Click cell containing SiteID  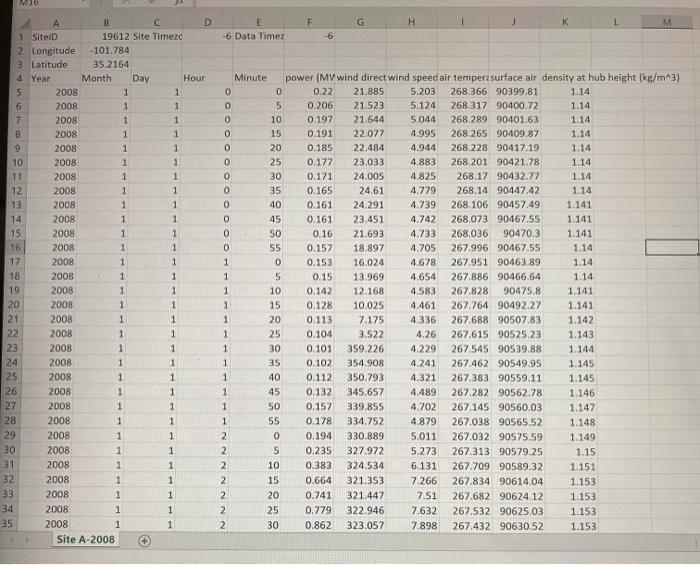pos(55,37)
